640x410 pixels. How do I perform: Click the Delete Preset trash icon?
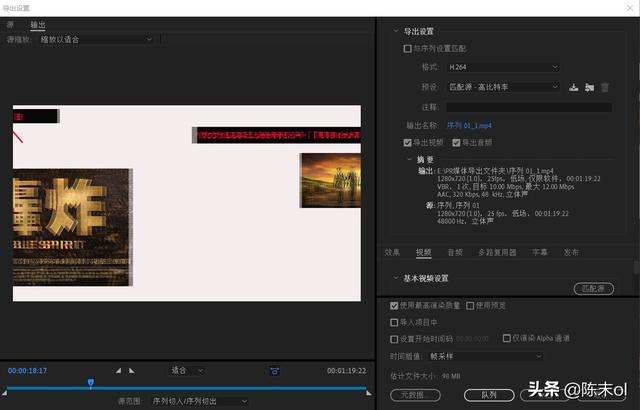pyautogui.click(x=605, y=87)
